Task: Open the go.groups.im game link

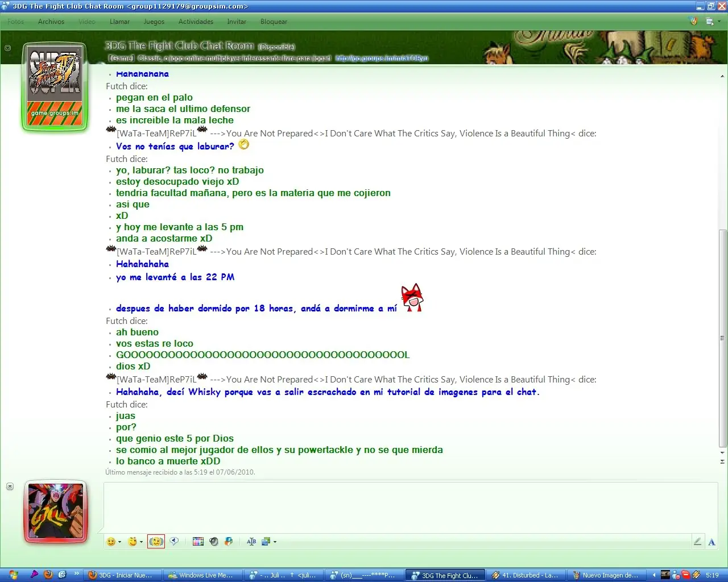Action: click(382, 58)
